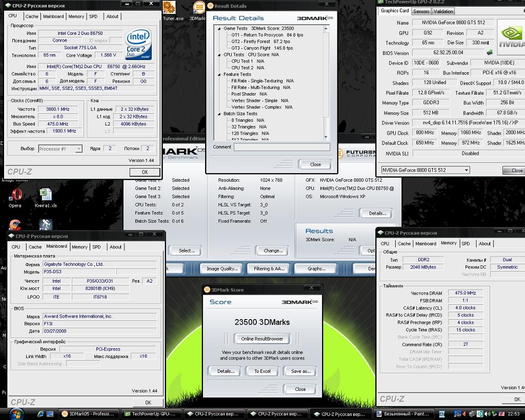Click the system clock showing 22:53
This screenshot has height=420, width=525.
513,414
